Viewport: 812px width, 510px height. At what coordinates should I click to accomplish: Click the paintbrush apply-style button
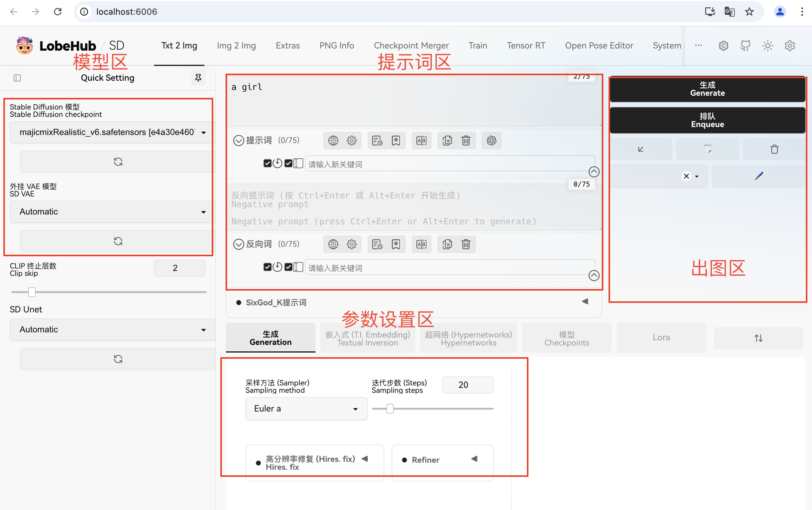(759, 176)
